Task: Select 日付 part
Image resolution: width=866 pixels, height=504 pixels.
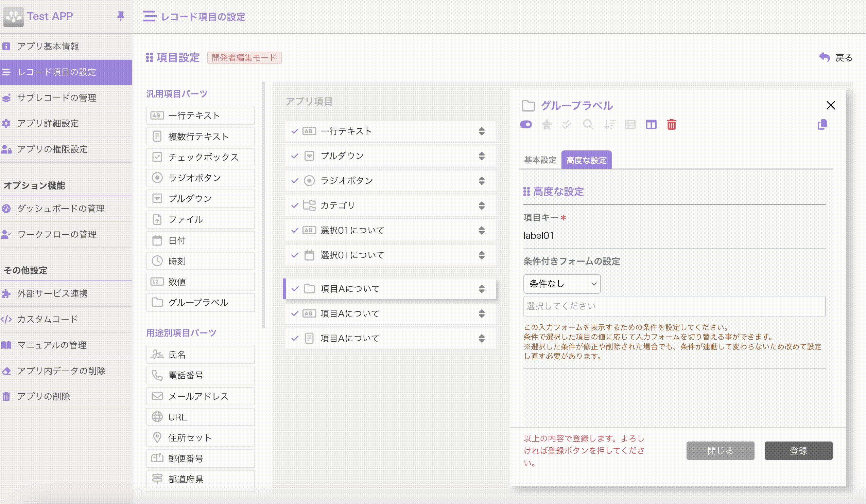Action: coord(200,240)
